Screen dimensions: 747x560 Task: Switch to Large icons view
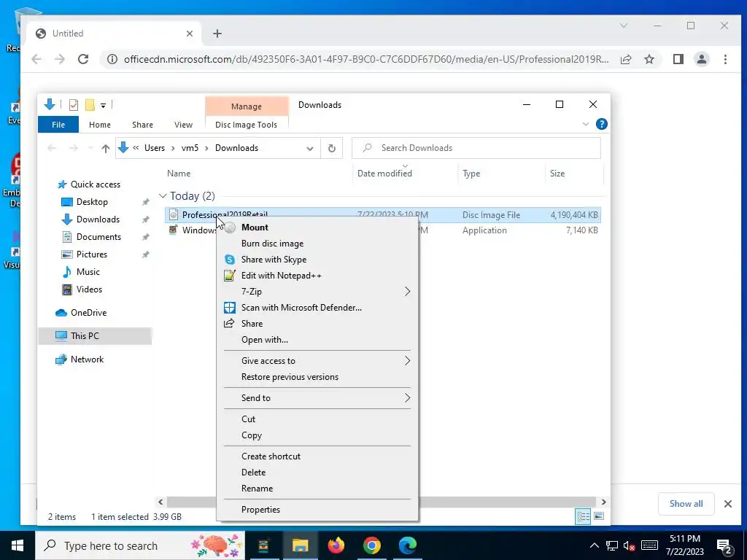(599, 517)
